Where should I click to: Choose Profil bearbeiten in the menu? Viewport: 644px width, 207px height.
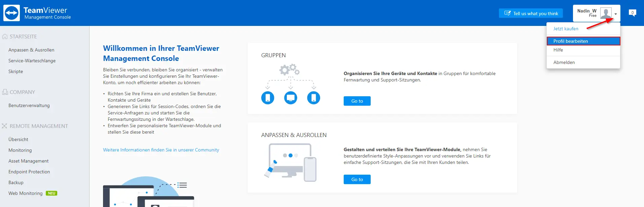click(x=583, y=41)
